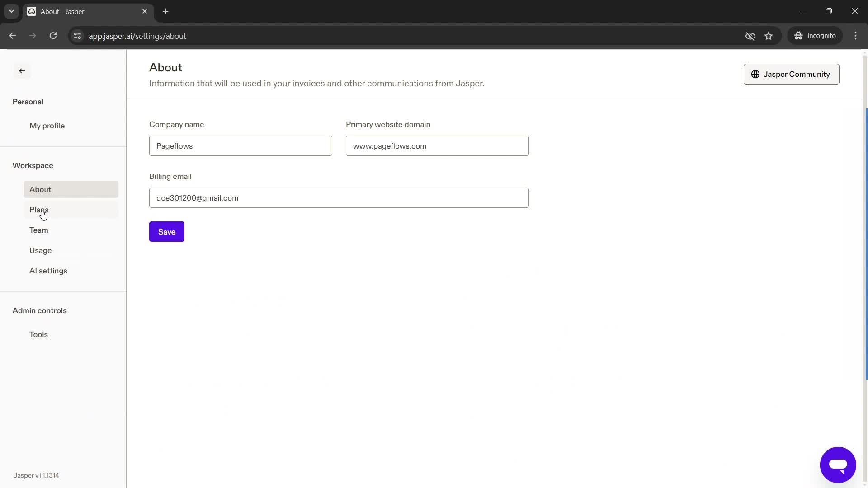Click the Jasper Community button
Screen dimensions: 868x488
click(x=792, y=74)
